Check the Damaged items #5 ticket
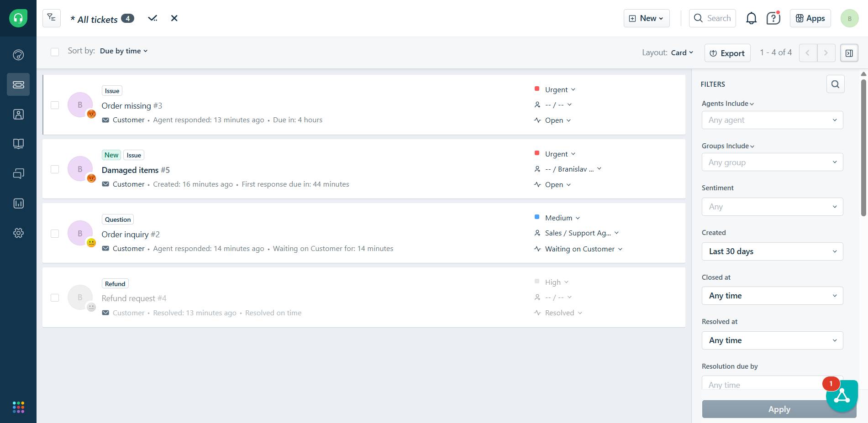The width and height of the screenshot is (868, 423). 55,169
